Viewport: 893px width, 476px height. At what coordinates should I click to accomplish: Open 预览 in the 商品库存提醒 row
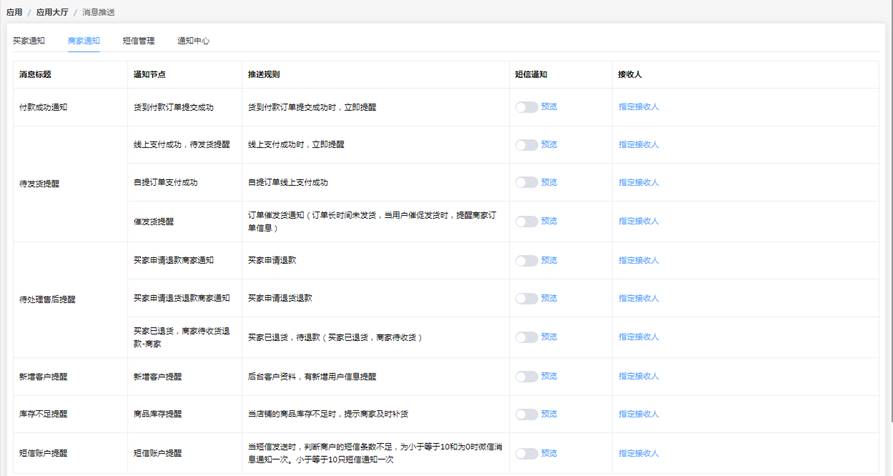(x=549, y=414)
